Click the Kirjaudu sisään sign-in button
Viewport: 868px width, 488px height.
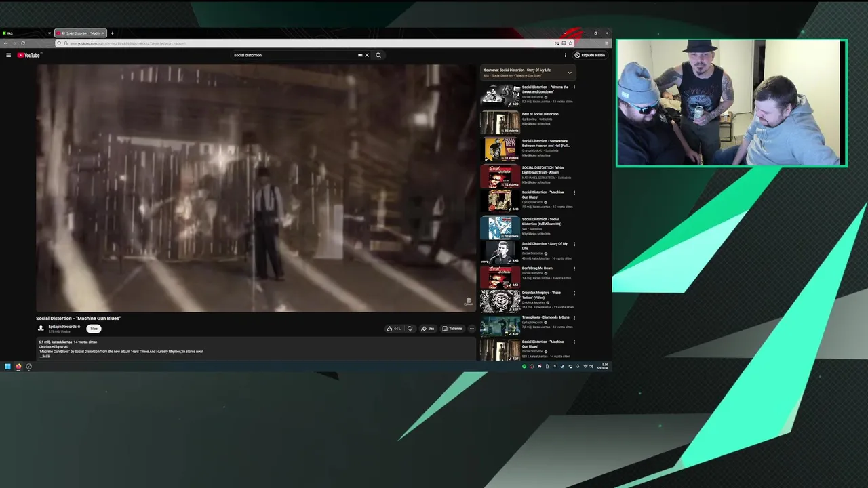point(590,55)
